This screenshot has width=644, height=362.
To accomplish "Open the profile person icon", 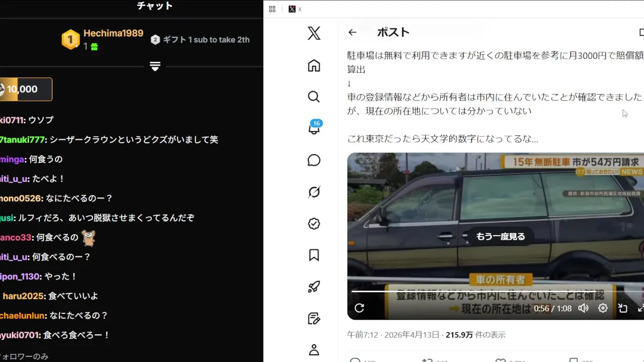I will 314,350.
